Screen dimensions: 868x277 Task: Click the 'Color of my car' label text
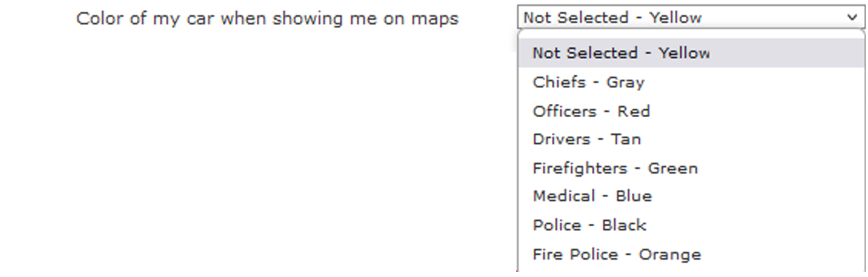click(x=267, y=19)
